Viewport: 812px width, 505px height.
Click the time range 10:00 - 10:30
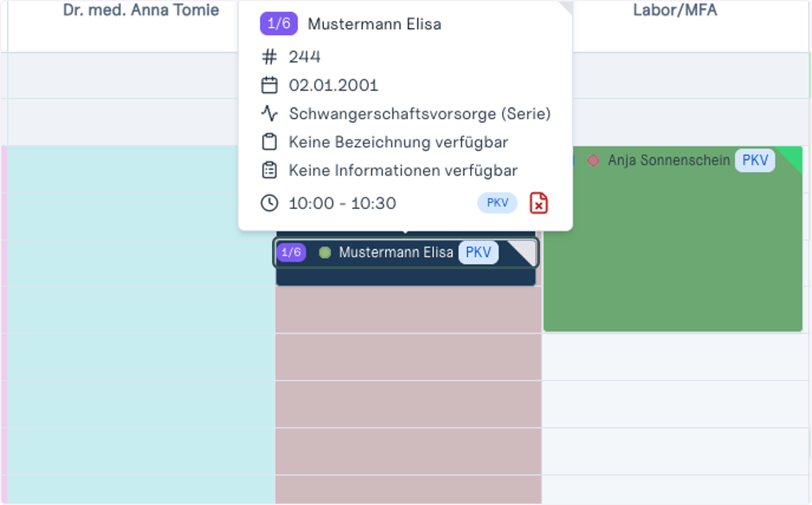(x=342, y=203)
